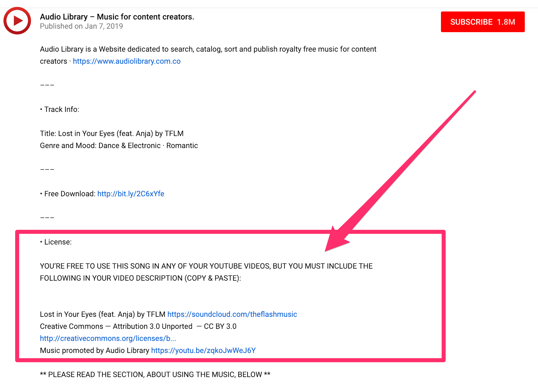Click the 'Free Download:' label text
The height and width of the screenshot is (392, 538).
(x=70, y=194)
